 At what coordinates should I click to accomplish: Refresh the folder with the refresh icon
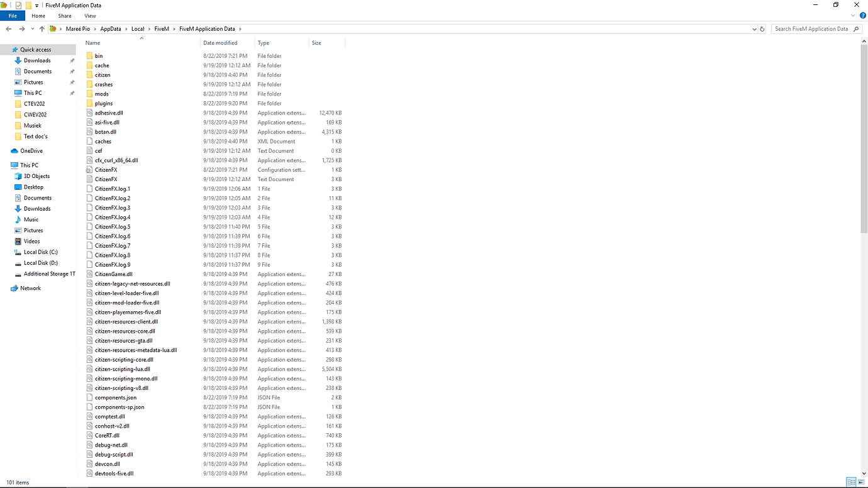pos(762,29)
